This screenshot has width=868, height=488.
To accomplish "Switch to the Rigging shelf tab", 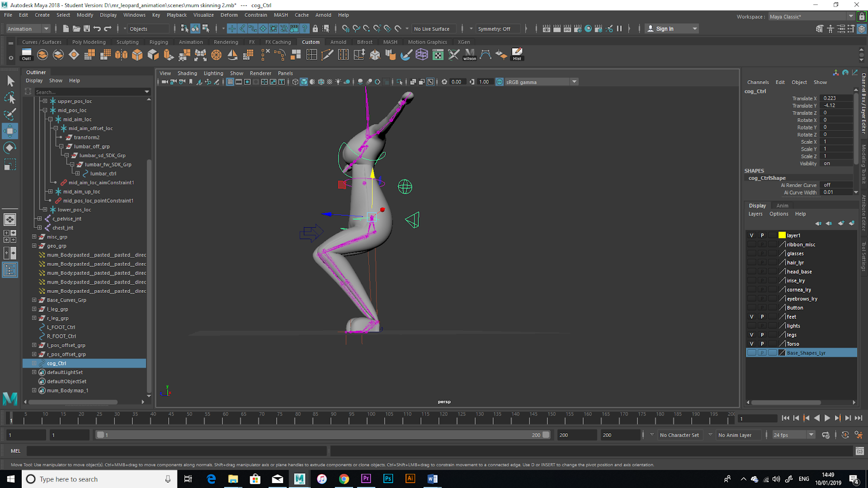I will point(158,42).
